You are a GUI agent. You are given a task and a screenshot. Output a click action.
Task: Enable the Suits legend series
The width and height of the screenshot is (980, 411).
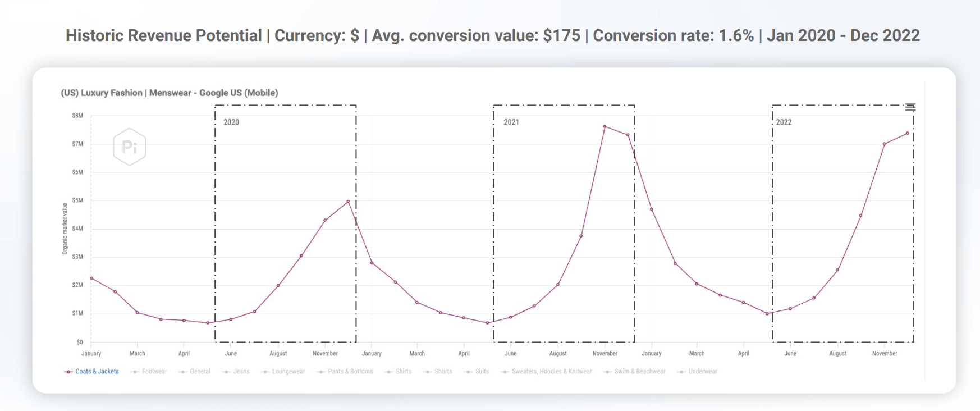click(477, 372)
